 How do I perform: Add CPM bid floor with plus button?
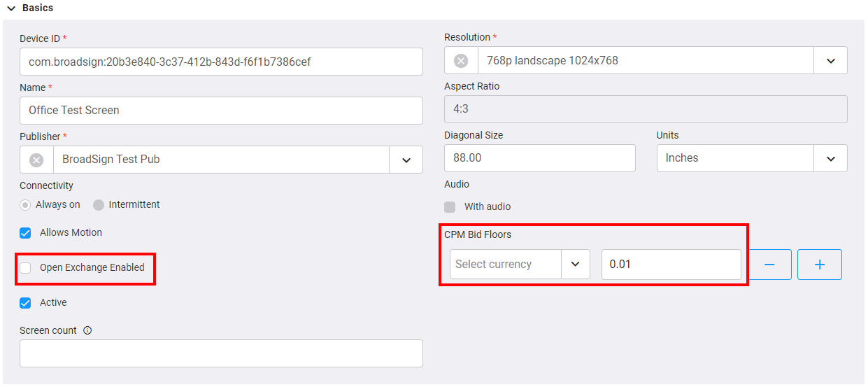820,265
